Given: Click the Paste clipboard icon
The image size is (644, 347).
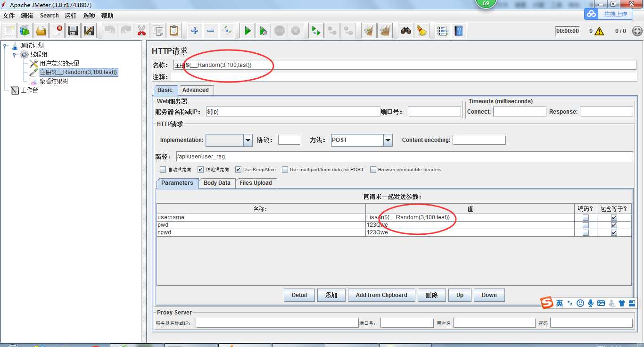Looking at the screenshot, I should pos(174,31).
